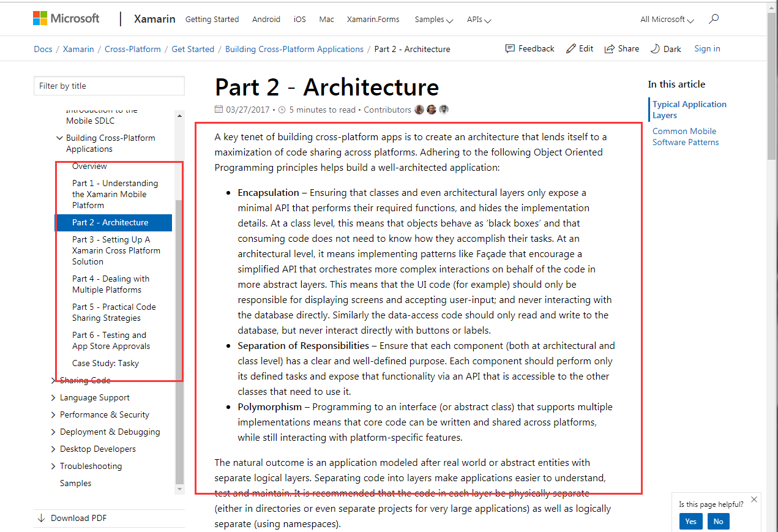This screenshot has height=532, width=778.
Task: Click the Microsoft logo
Action: (x=66, y=18)
